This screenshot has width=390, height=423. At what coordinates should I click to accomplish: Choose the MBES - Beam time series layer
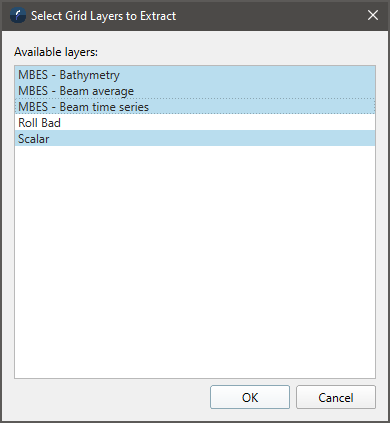pos(195,107)
